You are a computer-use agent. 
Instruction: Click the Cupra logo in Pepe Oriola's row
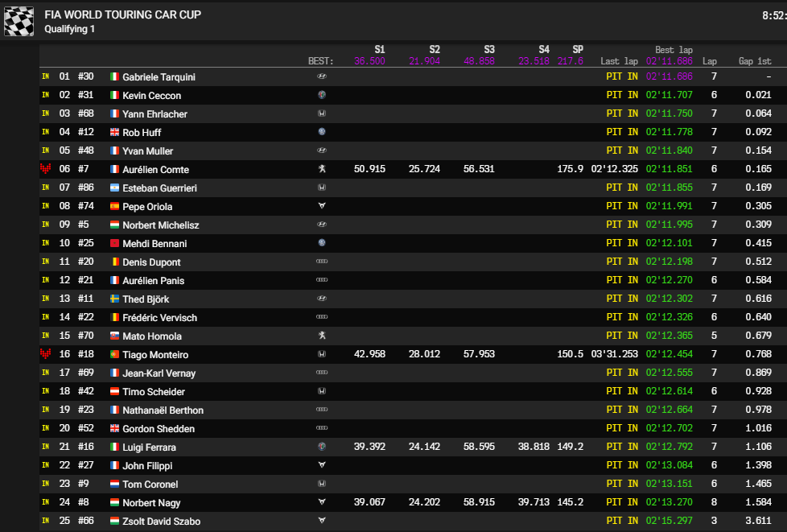pyautogui.click(x=322, y=206)
